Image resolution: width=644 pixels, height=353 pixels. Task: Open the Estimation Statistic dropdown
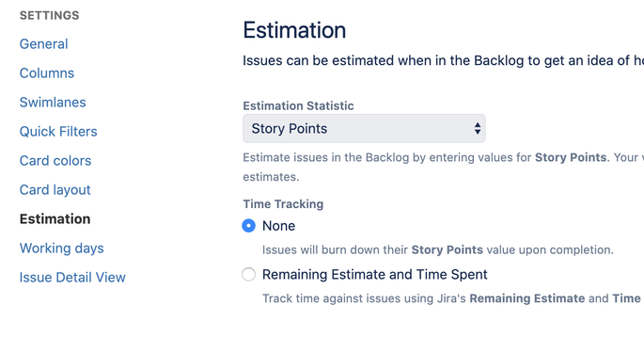[x=364, y=129]
